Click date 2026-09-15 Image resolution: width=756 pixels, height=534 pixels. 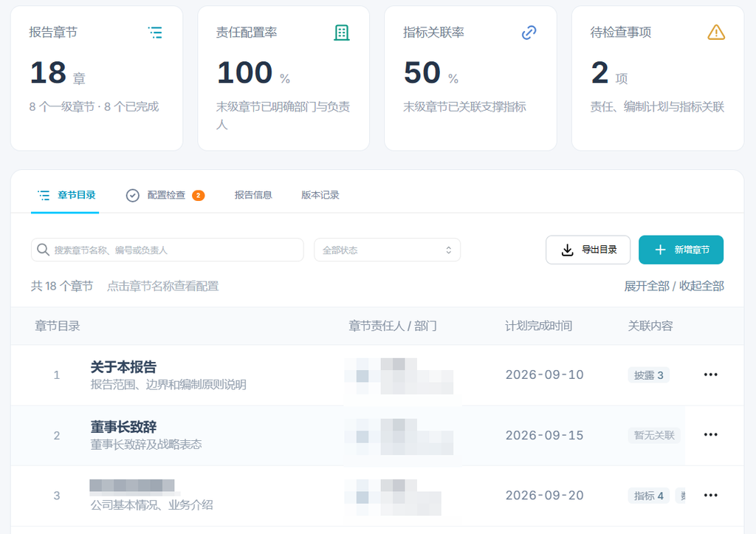(x=544, y=435)
